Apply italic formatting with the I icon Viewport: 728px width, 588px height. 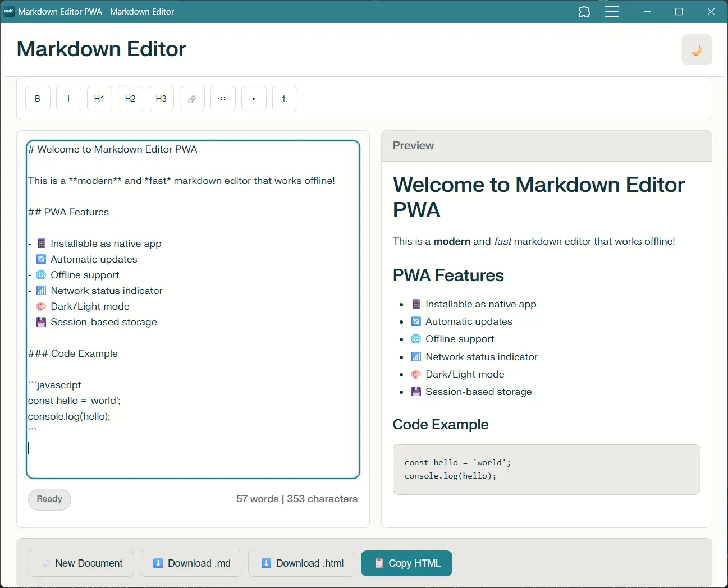coord(68,98)
